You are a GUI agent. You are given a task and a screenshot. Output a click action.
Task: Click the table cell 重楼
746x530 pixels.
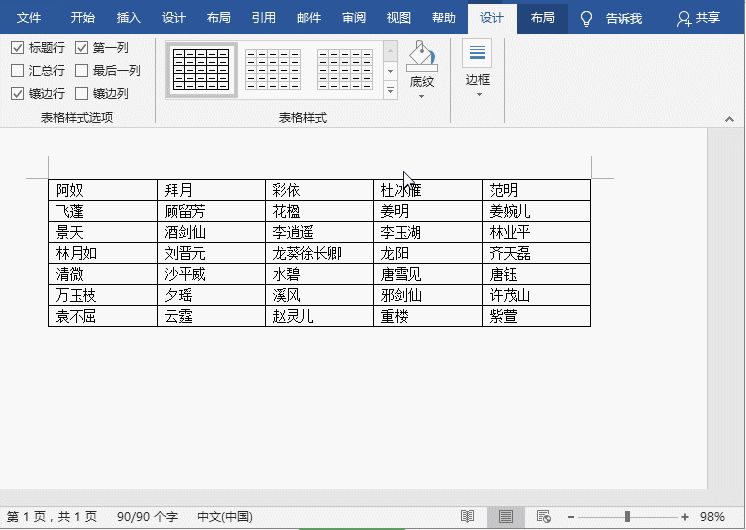428,316
